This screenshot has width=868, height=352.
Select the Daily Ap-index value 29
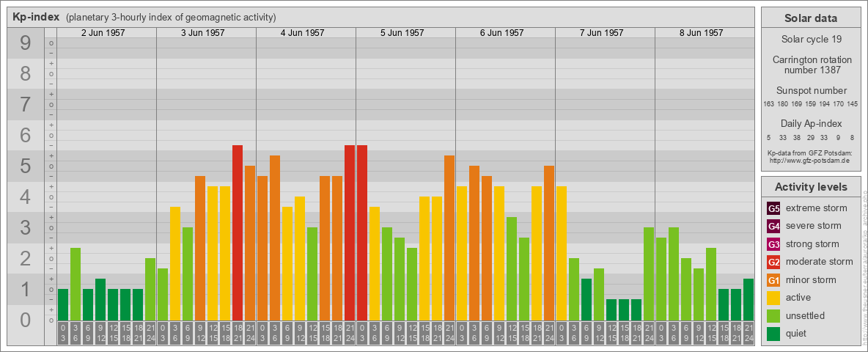pyautogui.click(x=810, y=137)
